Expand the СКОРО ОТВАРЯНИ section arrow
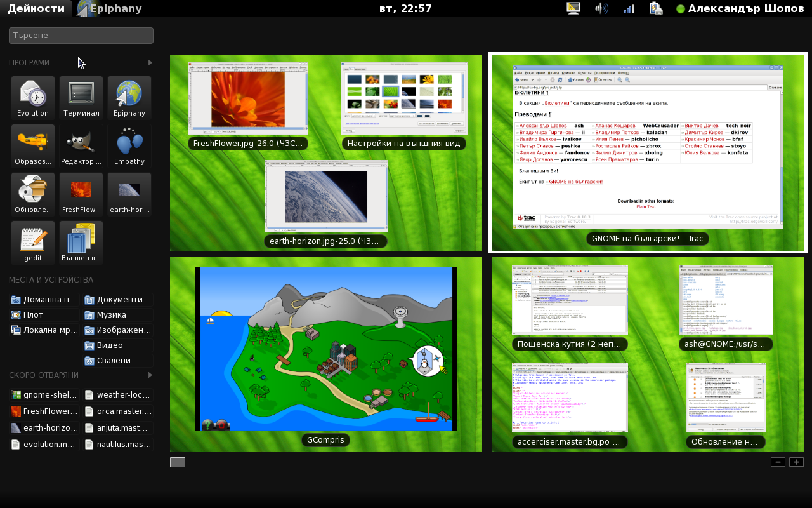Screen dimensions: 812x508 [150, 375]
